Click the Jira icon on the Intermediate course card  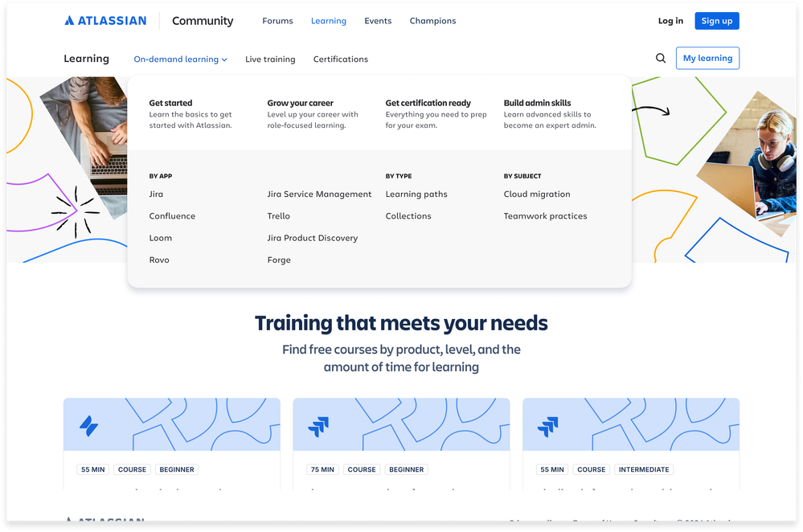tap(548, 427)
